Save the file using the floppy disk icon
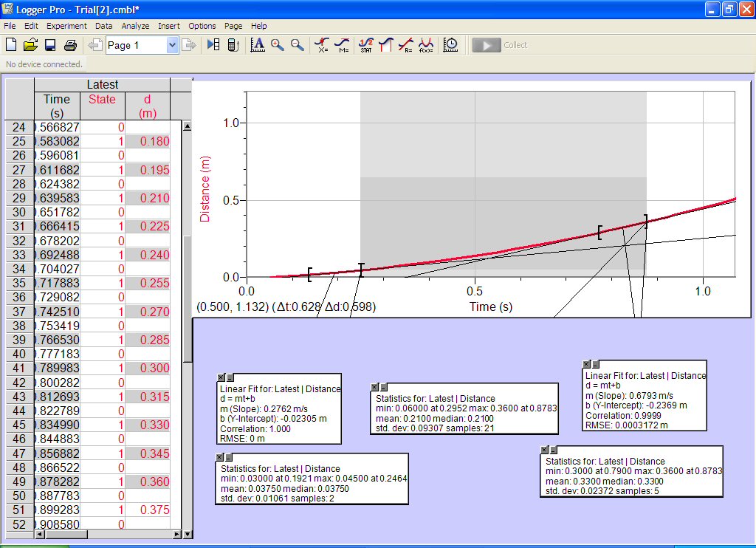This screenshot has width=756, height=548. (50, 45)
